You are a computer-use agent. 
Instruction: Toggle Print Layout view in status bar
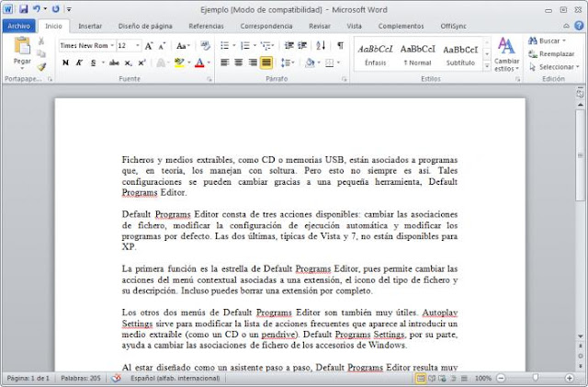pos(421,378)
